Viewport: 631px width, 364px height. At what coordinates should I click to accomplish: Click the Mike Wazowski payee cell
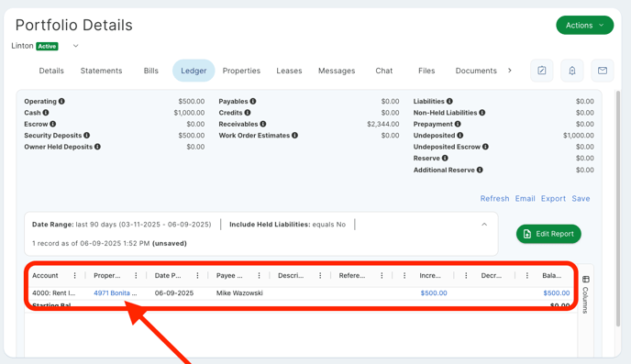click(x=239, y=292)
